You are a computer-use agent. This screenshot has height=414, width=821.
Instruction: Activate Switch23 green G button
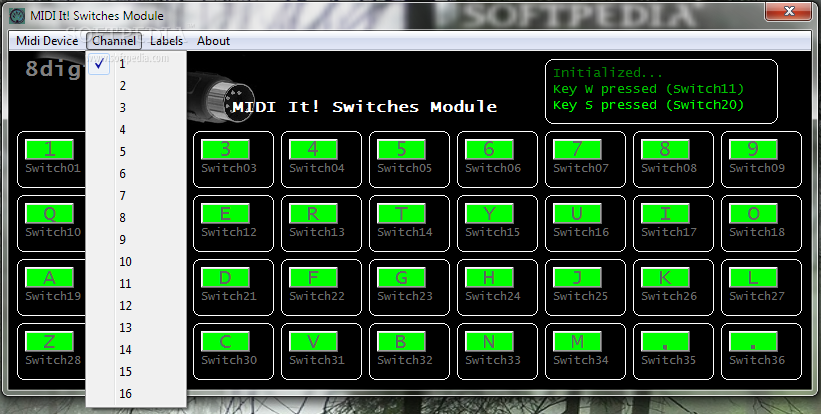tap(401, 277)
